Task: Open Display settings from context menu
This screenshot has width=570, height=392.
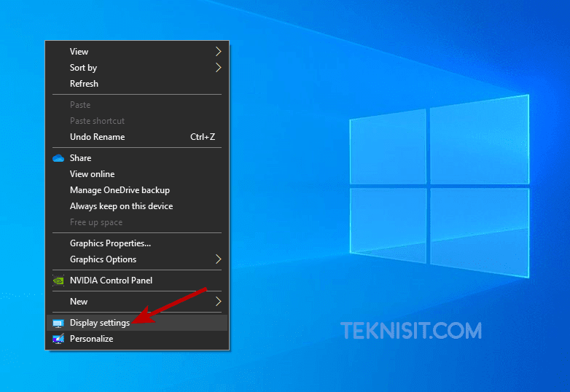Action: 137,323
